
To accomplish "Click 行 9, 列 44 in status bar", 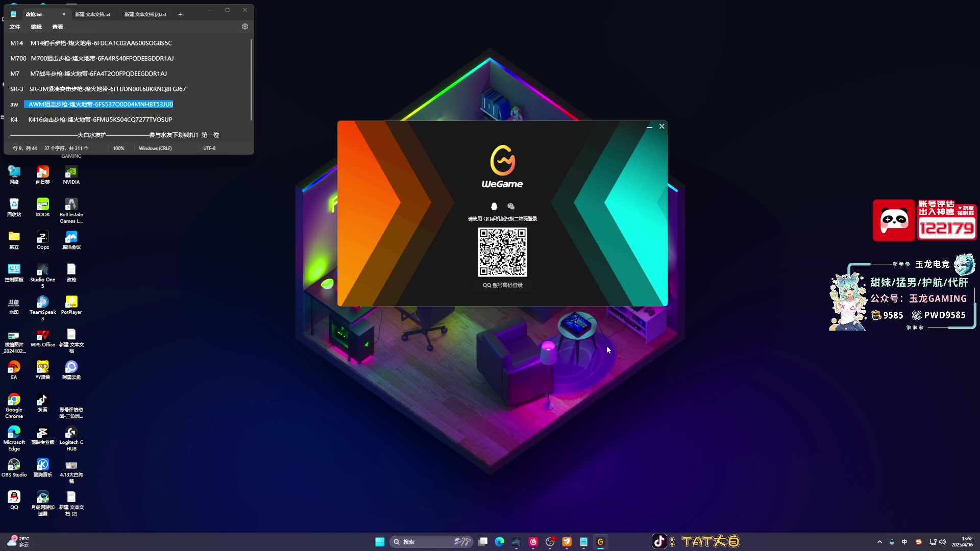I will coord(25,148).
